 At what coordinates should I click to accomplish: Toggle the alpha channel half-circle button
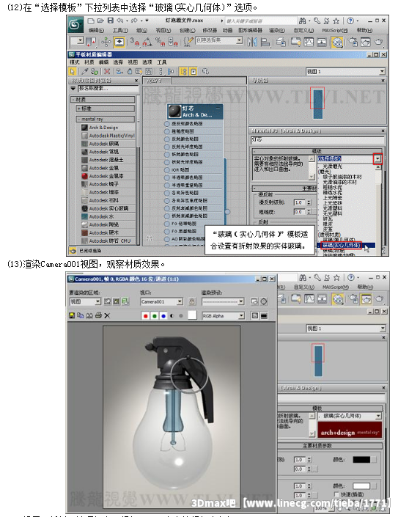172,316
